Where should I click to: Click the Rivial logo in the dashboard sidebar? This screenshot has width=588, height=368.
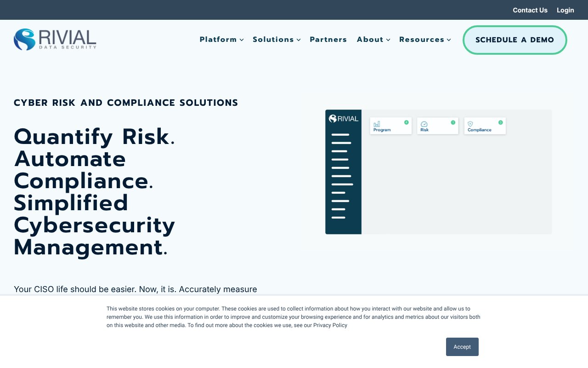(343, 119)
